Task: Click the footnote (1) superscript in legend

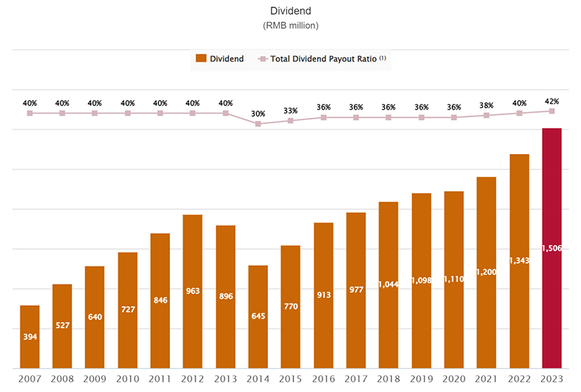Action: [x=383, y=57]
